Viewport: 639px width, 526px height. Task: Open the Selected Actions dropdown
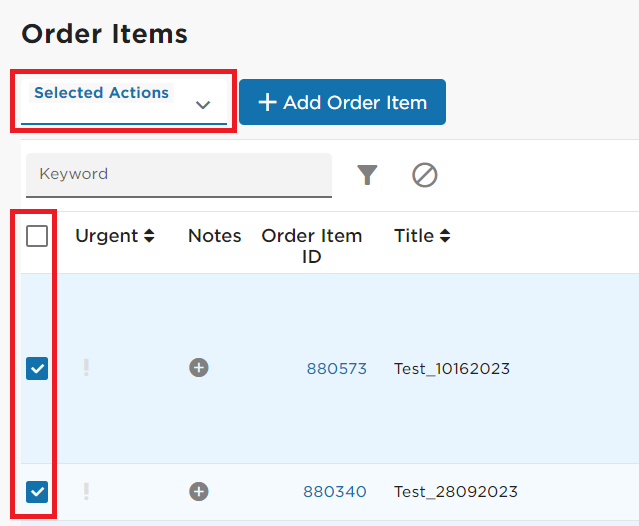(124, 101)
